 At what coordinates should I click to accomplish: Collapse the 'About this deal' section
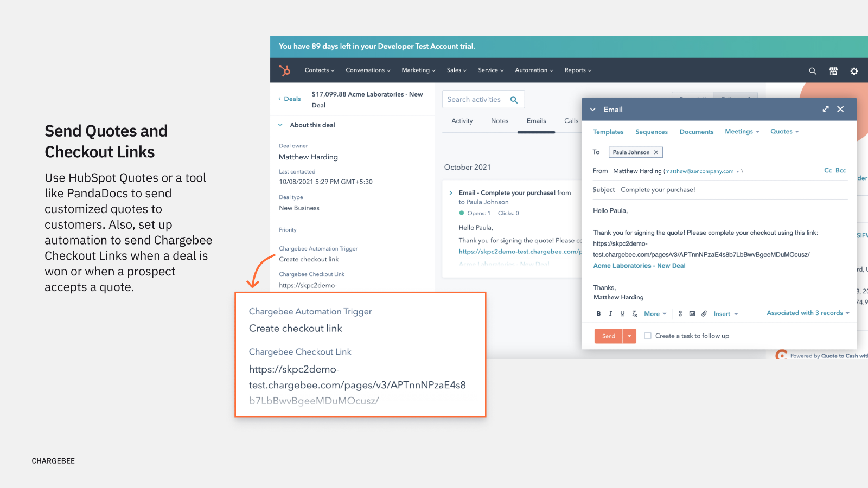pos(280,125)
